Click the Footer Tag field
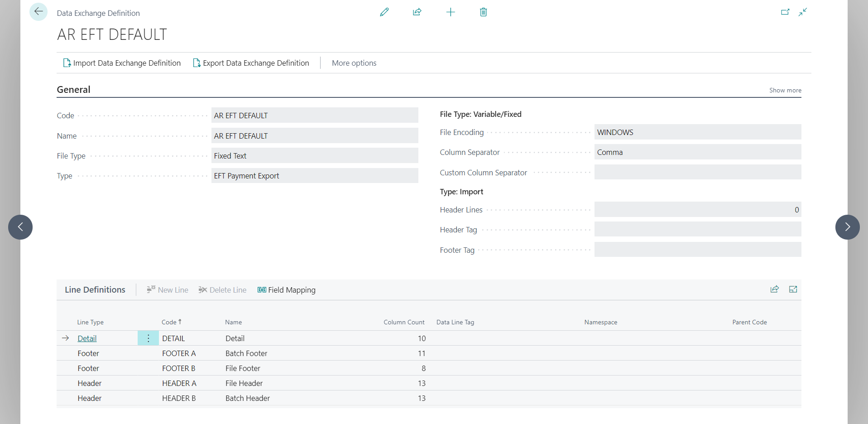Viewport: 868px width, 424px height. (698, 250)
